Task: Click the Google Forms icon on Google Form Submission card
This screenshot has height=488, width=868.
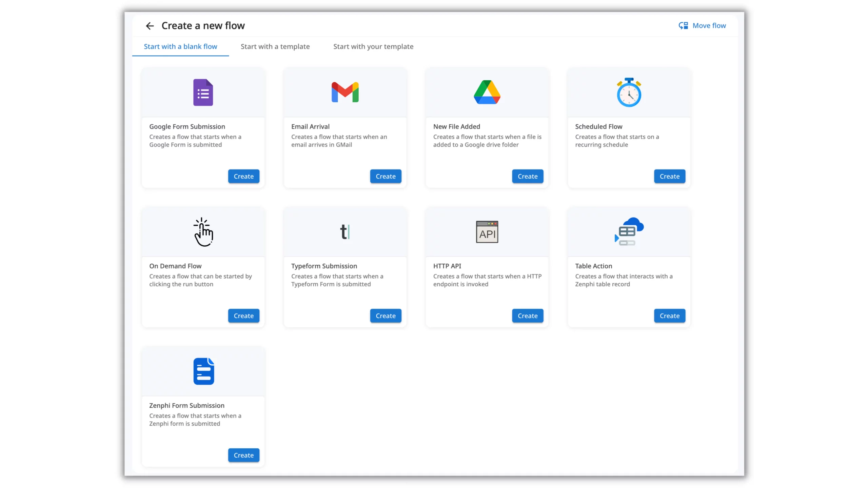Action: click(202, 92)
